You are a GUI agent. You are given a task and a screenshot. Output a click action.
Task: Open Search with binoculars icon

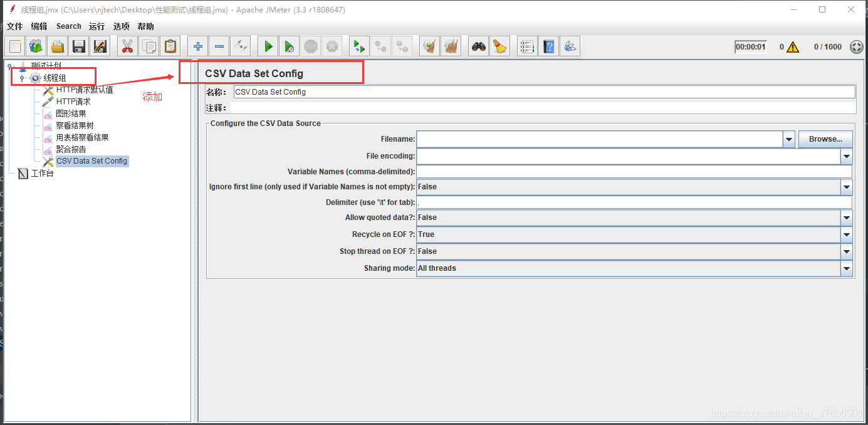click(479, 46)
